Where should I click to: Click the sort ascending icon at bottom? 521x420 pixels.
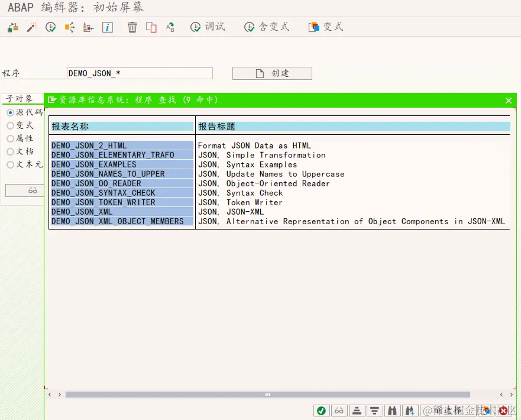click(357, 410)
